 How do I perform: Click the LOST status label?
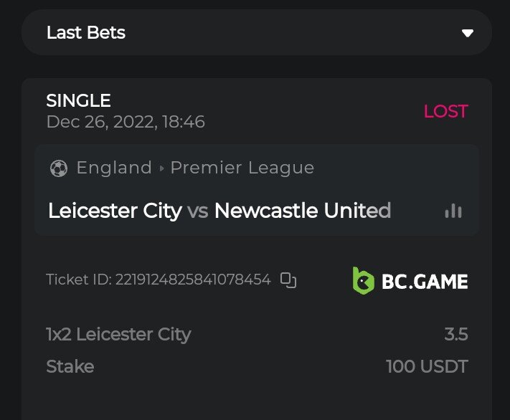click(445, 112)
